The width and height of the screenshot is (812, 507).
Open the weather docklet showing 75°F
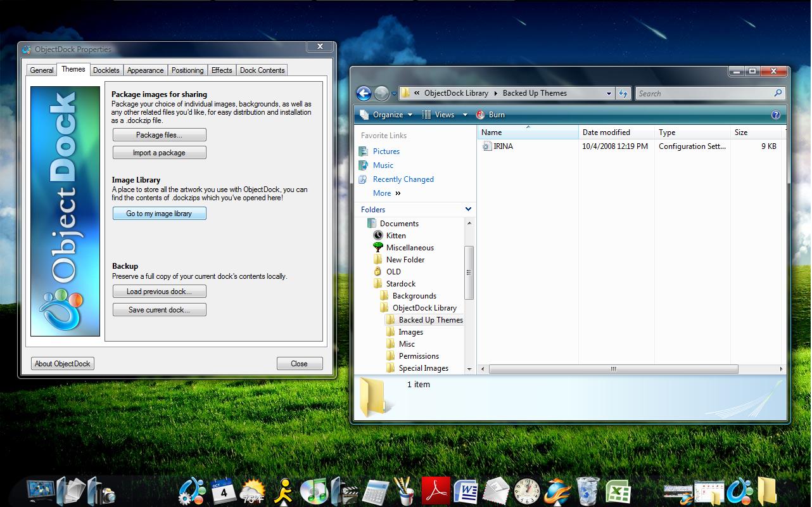(x=253, y=491)
